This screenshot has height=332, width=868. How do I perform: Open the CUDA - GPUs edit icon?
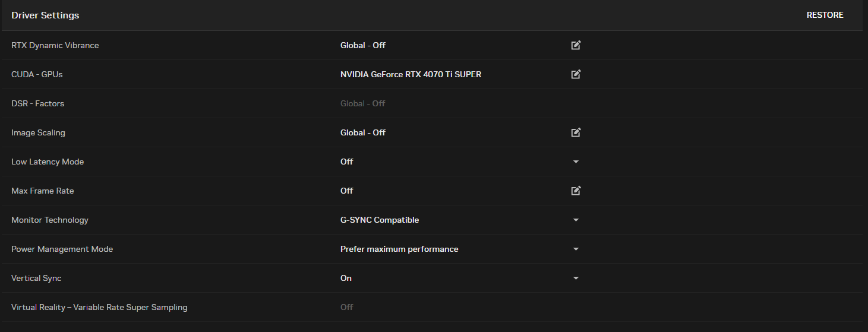tap(576, 74)
